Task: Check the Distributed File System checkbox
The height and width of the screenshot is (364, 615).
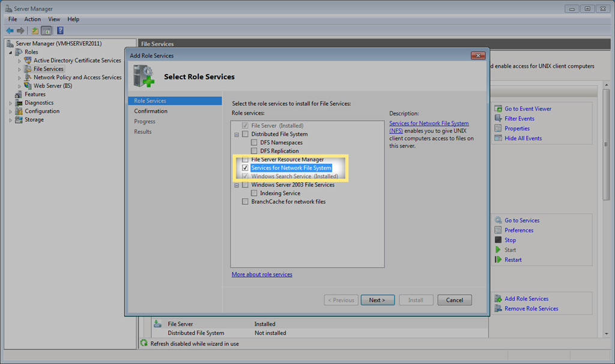Action: tap(245, 134)
